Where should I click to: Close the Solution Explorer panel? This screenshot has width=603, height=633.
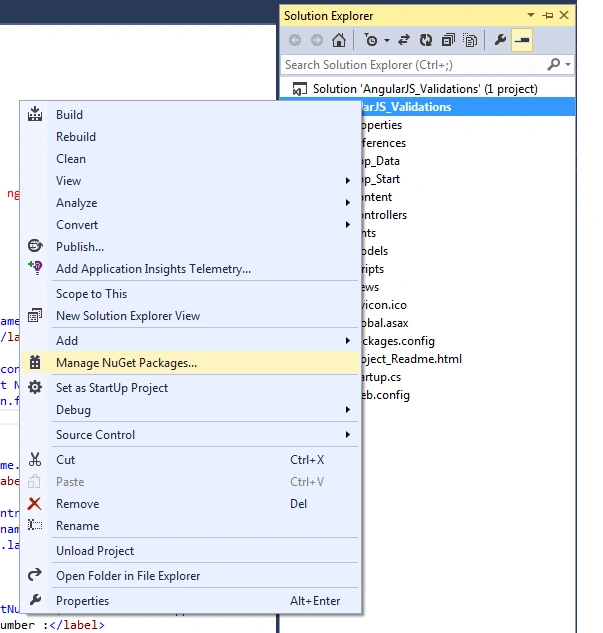click(x=564, y=15)
